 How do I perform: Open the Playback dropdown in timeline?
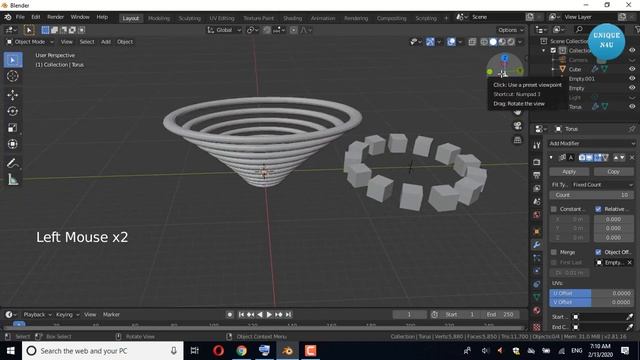(x=37, y=314)
